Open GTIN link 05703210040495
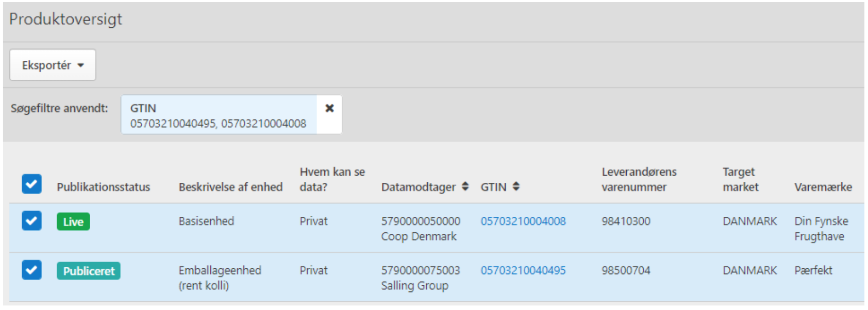This screenshot has height=310, width=868. pos(523,270)
